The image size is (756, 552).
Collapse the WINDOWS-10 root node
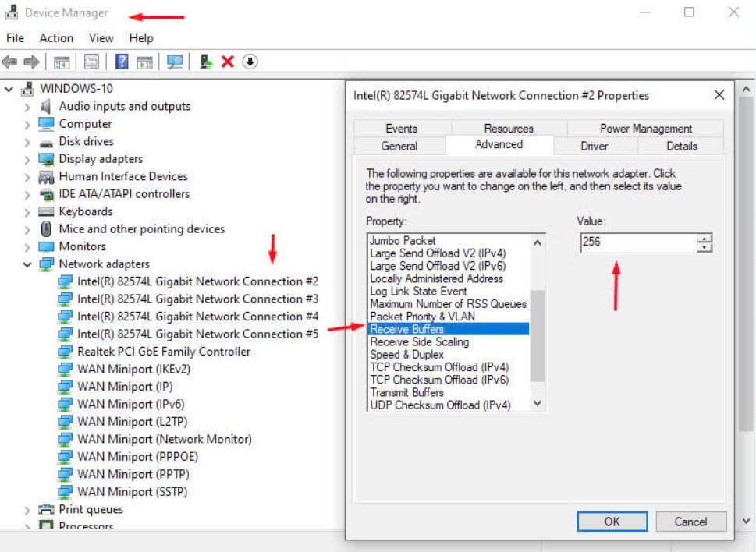[9, 89]
